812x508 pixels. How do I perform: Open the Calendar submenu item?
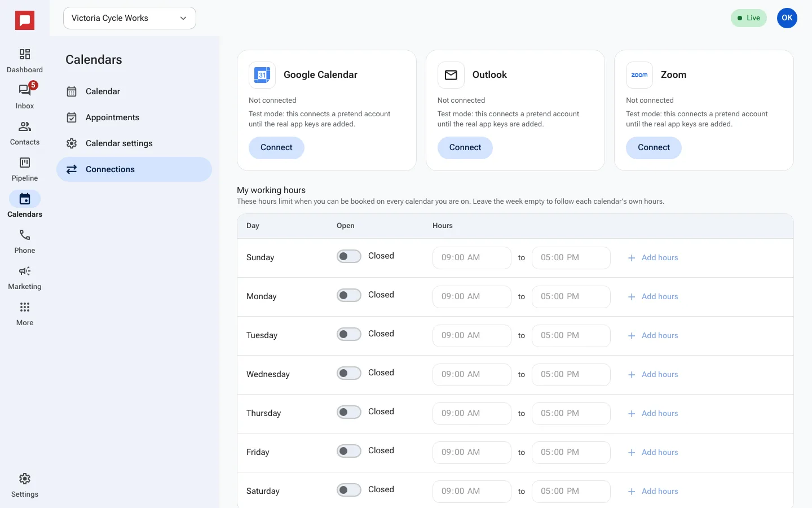(x=134, y=91)
